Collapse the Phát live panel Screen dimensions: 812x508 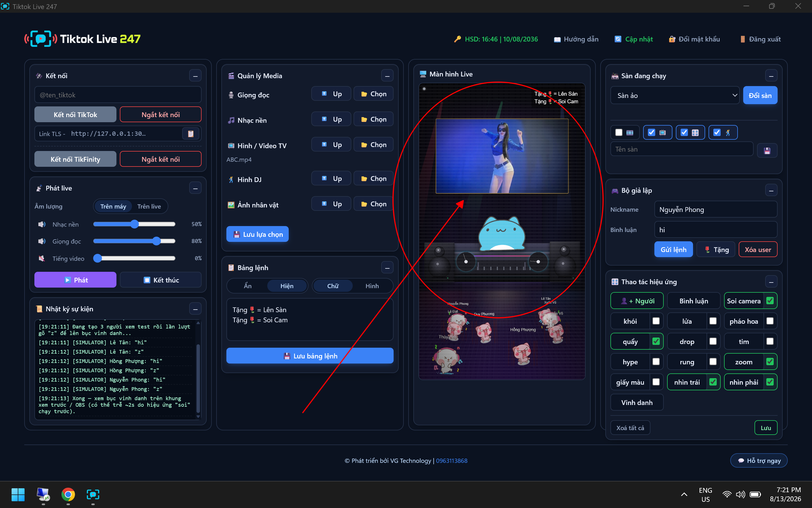pyautogui.click(x=195, y=188)
